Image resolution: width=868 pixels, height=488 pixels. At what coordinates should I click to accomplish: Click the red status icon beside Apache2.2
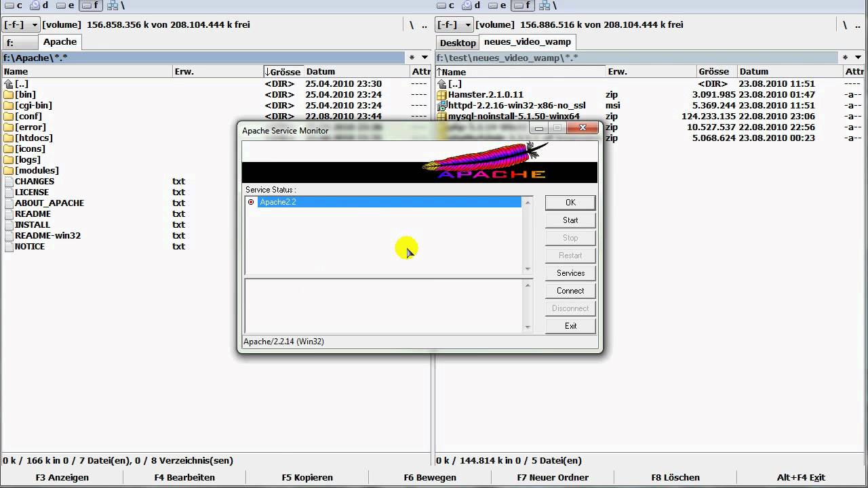251,202
